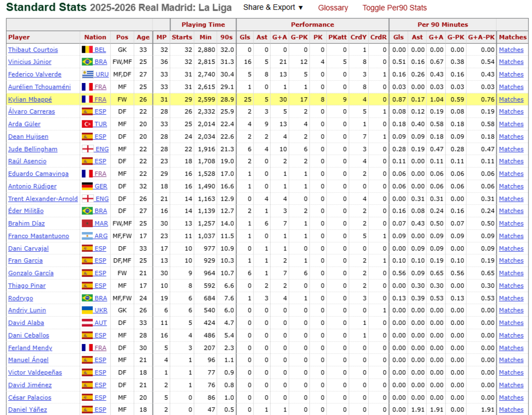This screenshot has height=415, width=532.
Task: Sort by Age column header
Action: coord(143,37)
